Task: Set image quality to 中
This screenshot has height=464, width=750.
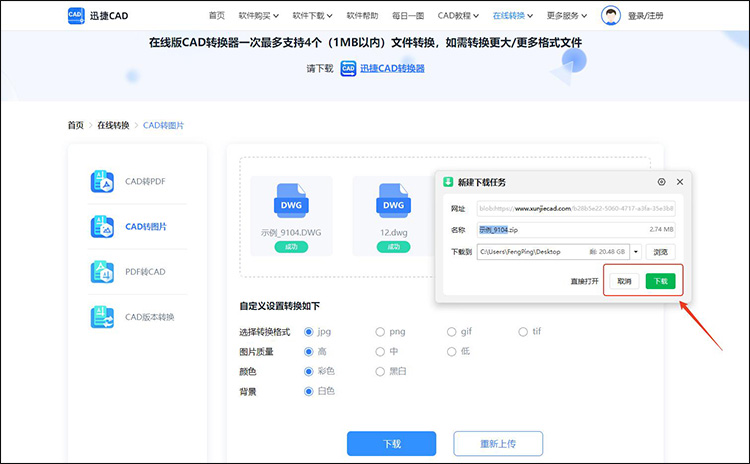Action: point(380,352)
